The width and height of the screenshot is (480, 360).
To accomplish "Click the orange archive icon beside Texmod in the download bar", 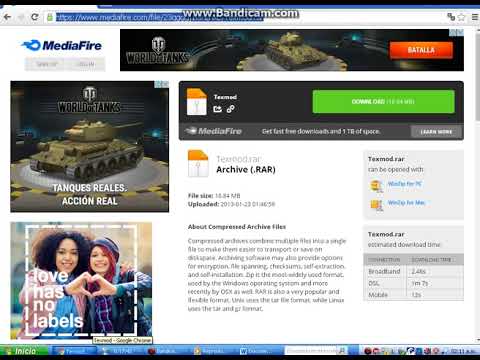I will (197, 102).
